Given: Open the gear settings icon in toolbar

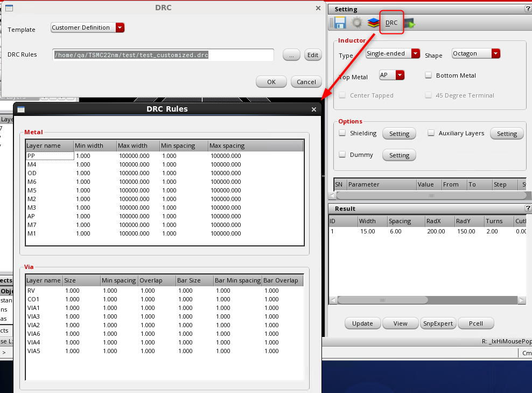Looking at the screenshot, I should (356, 23).
